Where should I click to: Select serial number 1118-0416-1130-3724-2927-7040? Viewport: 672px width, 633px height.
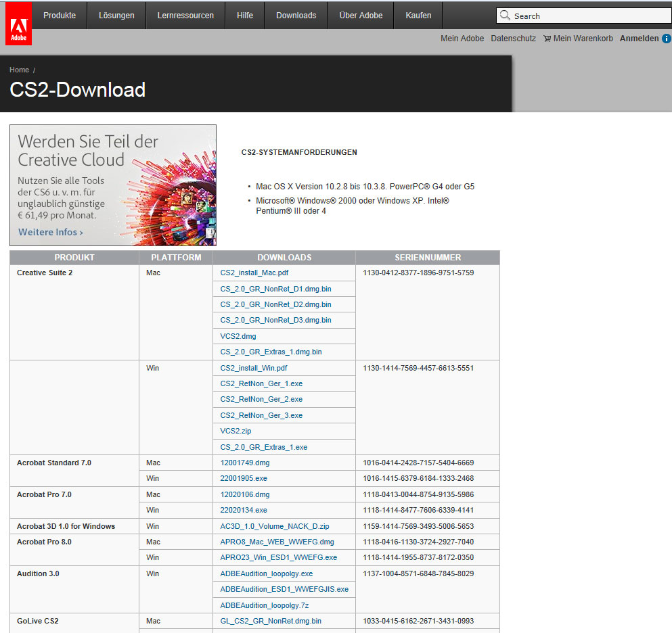[x=418, y=542]
